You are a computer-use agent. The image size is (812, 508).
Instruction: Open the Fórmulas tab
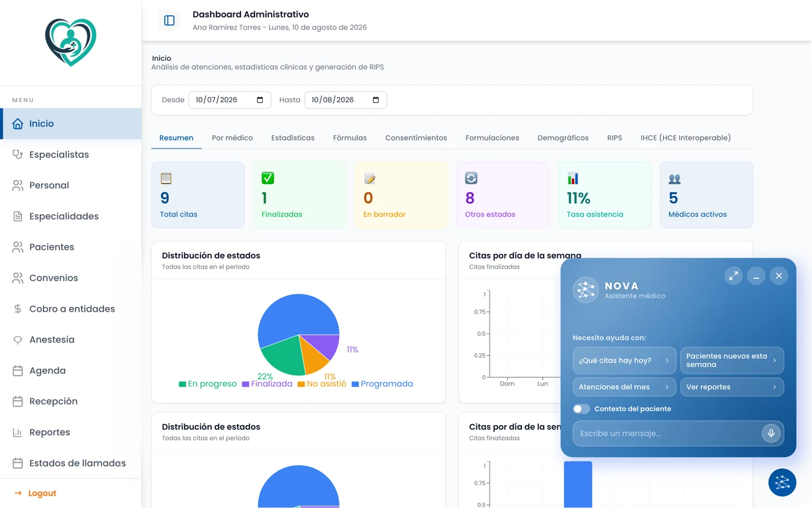click(x=350, y=138)
